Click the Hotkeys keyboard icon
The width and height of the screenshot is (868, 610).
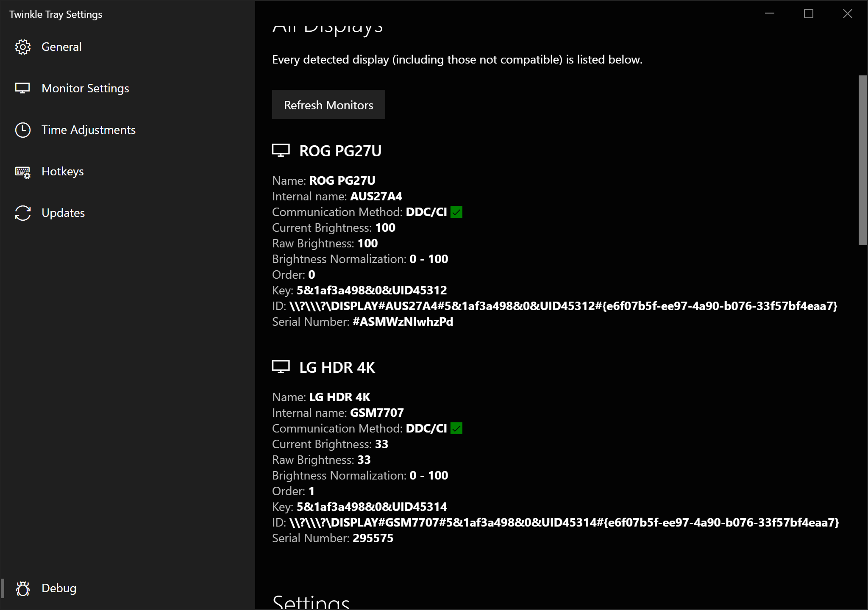click(23, 172)
